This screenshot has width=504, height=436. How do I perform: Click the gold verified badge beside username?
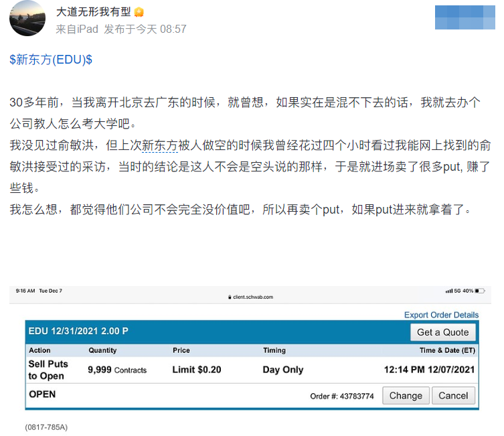click(x=139, y=12)
